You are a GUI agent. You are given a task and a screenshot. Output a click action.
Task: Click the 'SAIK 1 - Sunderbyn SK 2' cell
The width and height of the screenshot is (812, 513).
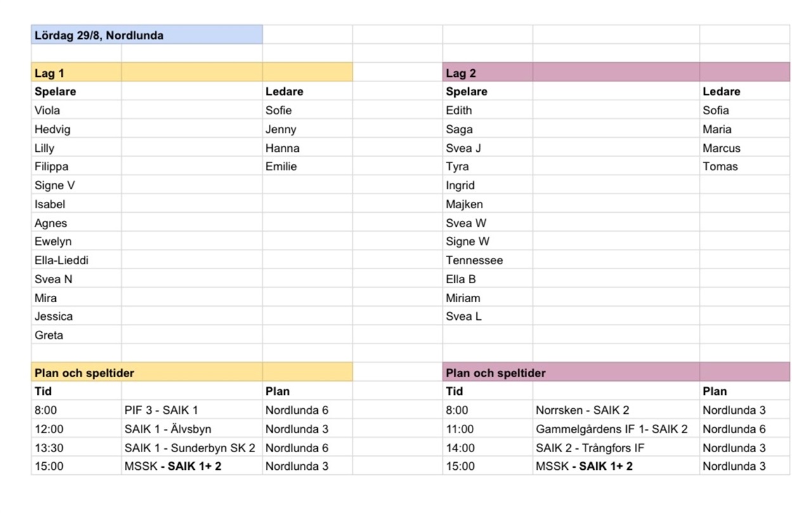coord(192,448)
